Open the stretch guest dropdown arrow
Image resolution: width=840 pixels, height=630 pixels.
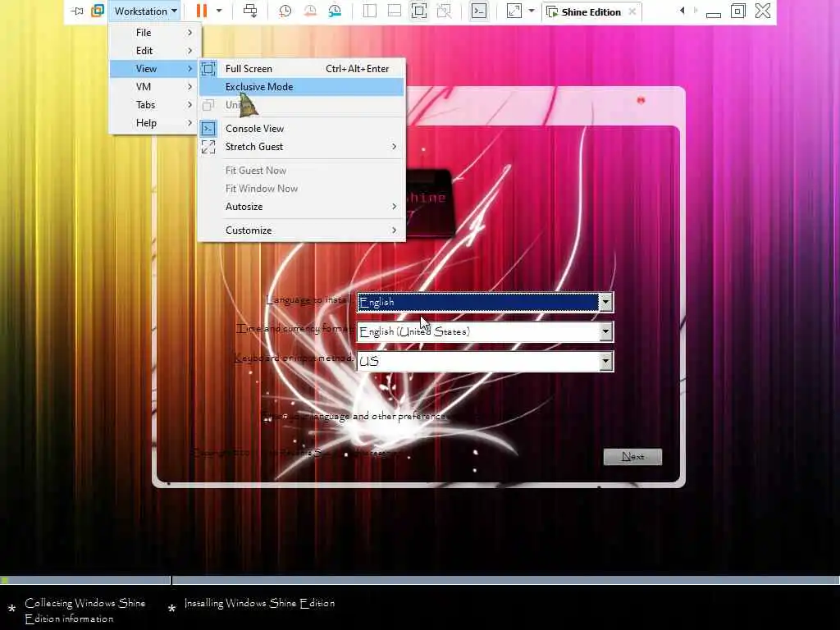click(532, 11)
